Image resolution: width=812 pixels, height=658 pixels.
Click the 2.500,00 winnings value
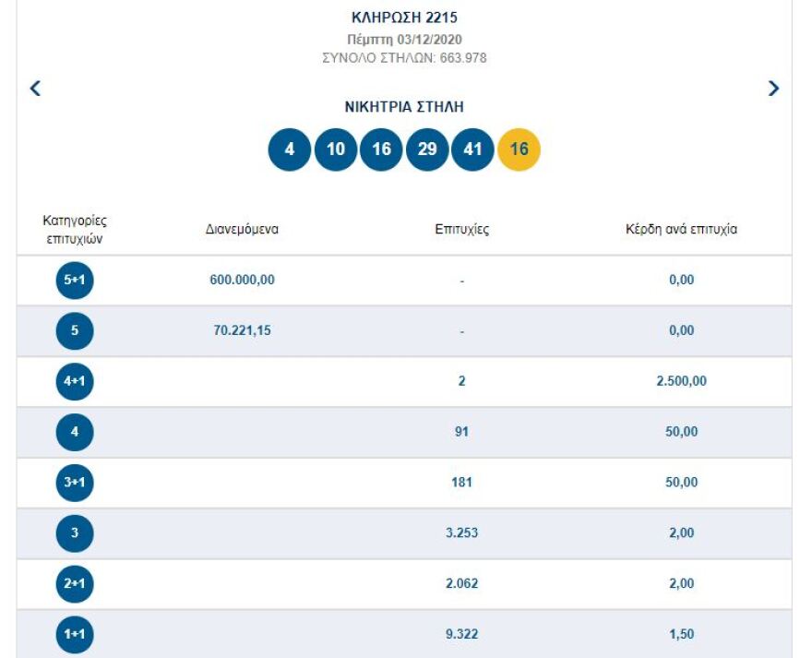681,381
